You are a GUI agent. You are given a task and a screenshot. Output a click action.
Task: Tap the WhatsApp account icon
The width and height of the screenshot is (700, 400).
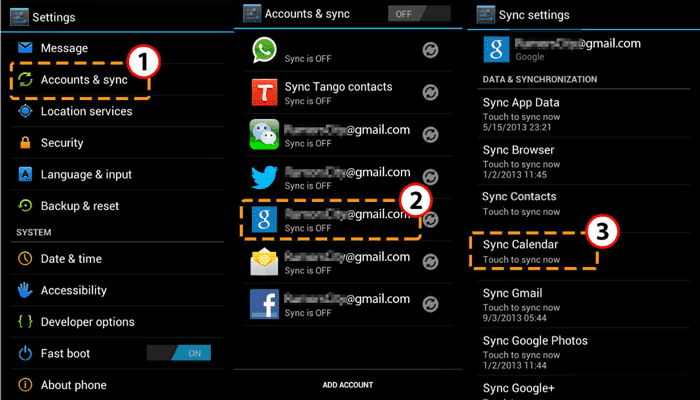(264, 52)
